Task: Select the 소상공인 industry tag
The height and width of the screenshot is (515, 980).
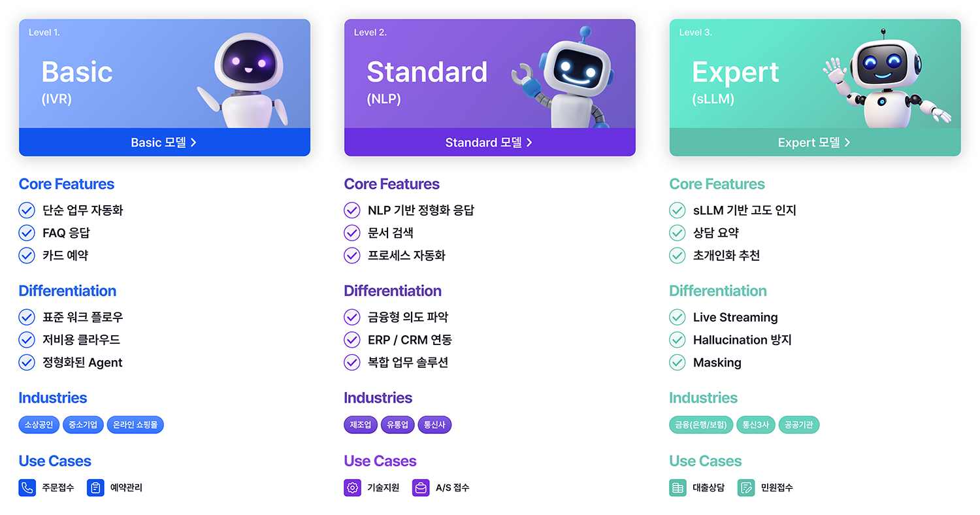Action: point(39,425)
